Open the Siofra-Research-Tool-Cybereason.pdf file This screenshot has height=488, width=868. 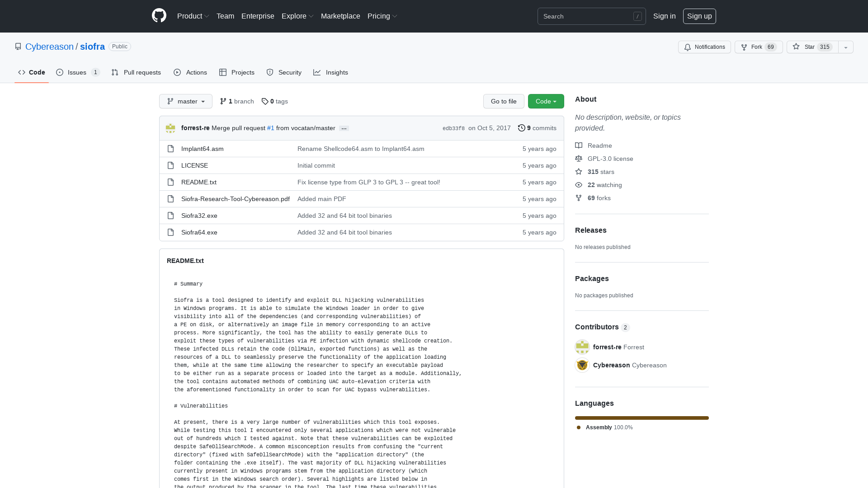[x=235, y=199]
